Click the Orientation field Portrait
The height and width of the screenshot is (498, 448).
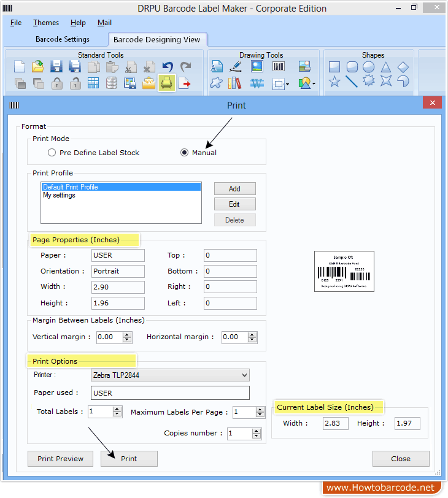(118, 271)
